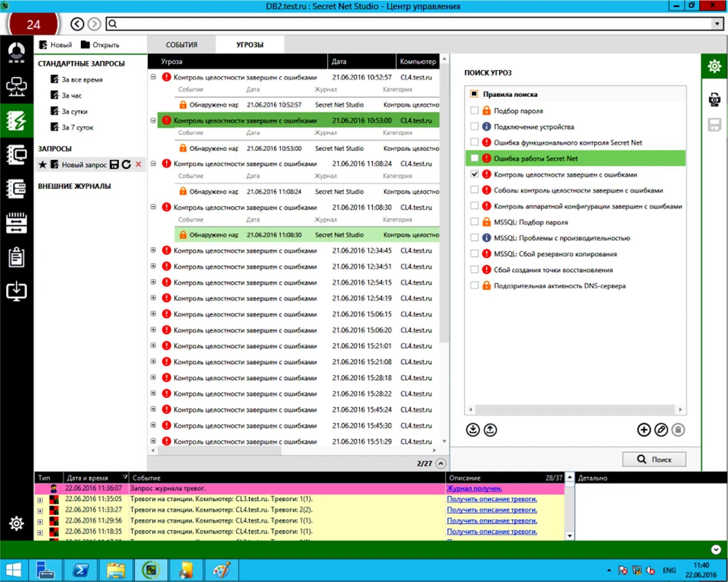This screenshot has height=582, width=728.
Task: Open settings gear at bottom of left sidebar
Action: tap(16, 523)
